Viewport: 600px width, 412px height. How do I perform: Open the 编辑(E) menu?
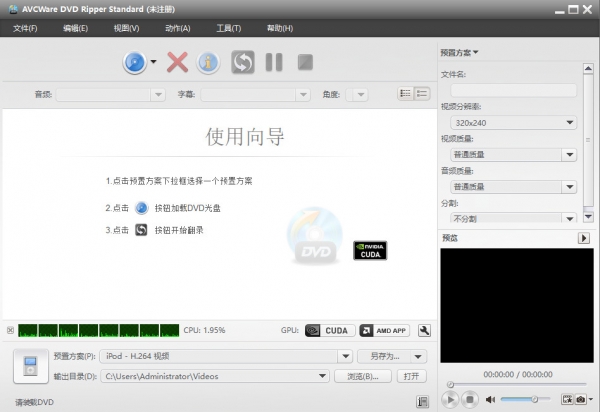[75, 28]
